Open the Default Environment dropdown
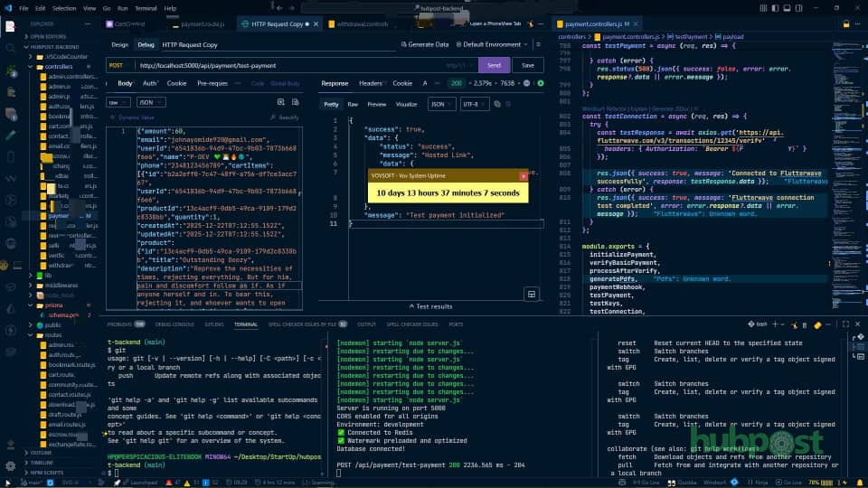This screenshot has width=868, height=488. [x=492, y=44]
